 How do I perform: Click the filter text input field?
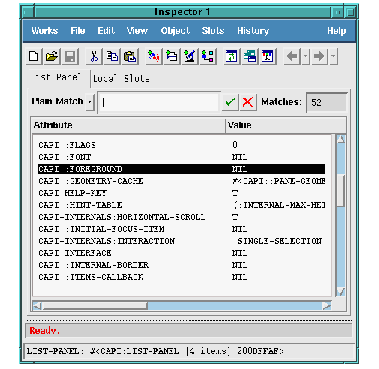point(159,102)
